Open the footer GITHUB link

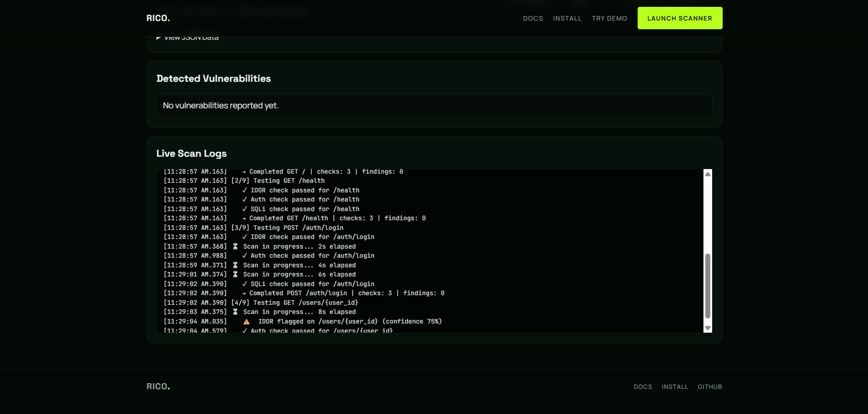(709, 387)
